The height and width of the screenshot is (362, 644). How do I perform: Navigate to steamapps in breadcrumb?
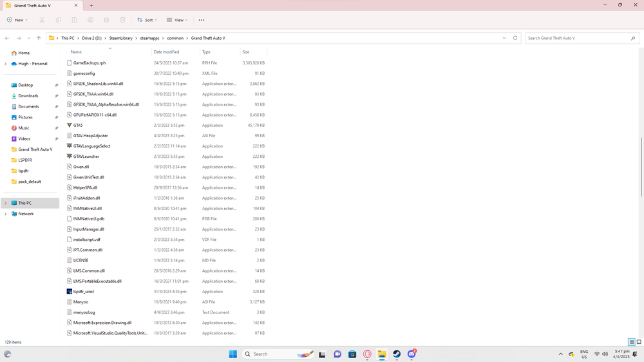pos(149,38)
